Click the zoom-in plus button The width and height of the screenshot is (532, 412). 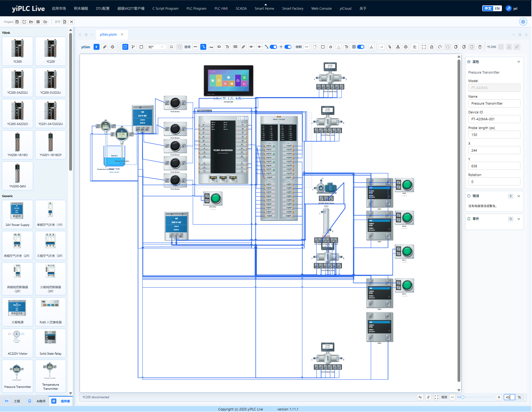(x=499, y=397)
